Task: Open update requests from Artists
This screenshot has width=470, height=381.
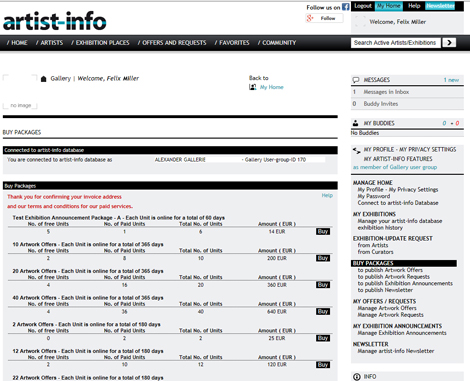Action: pyautogui.click(x=373, y=245)
